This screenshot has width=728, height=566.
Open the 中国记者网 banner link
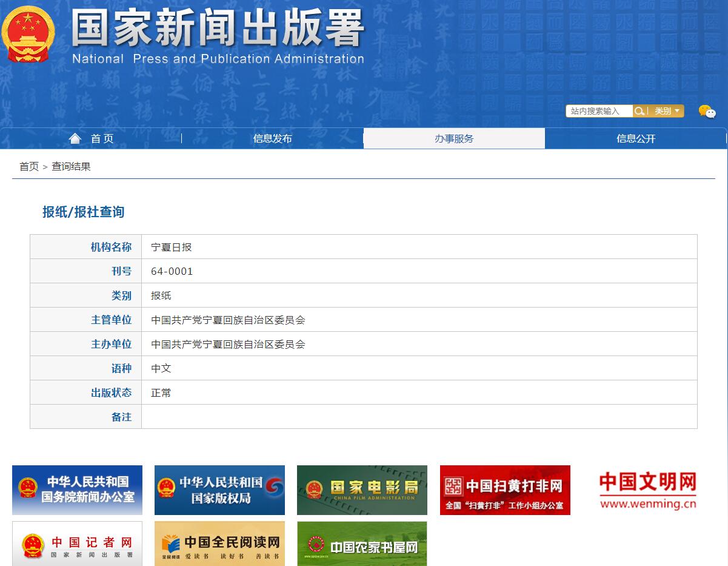click(77, 544)
